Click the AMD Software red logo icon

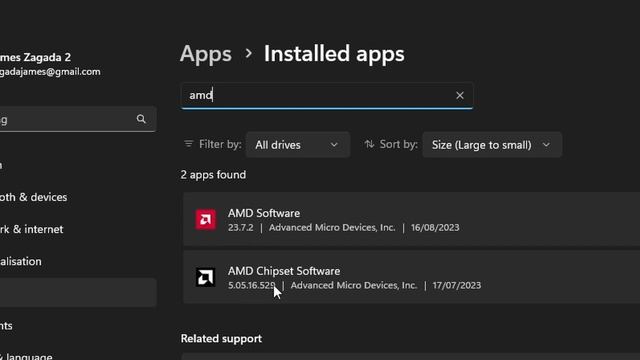pos(205,220)
